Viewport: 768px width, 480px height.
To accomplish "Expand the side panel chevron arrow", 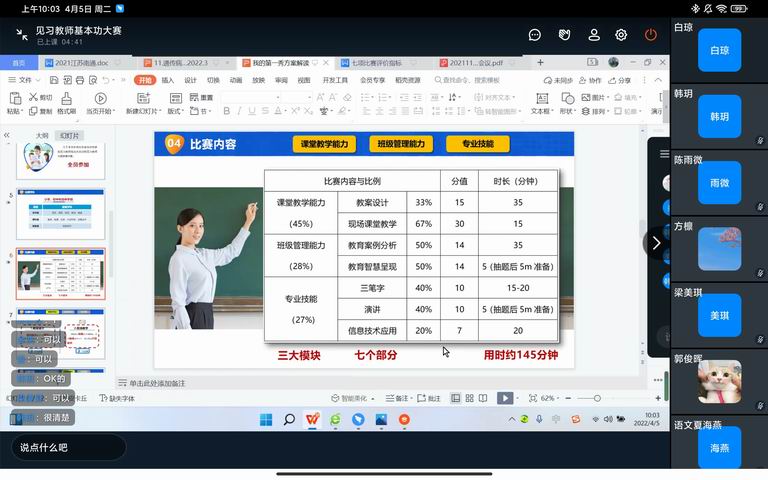I will [656, 243].
